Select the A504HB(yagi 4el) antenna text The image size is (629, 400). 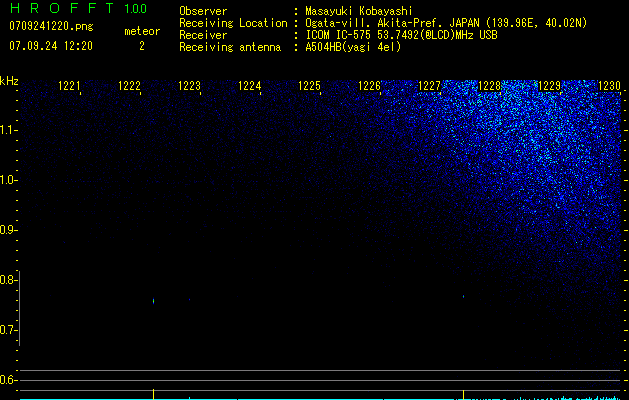pos(353,47)
